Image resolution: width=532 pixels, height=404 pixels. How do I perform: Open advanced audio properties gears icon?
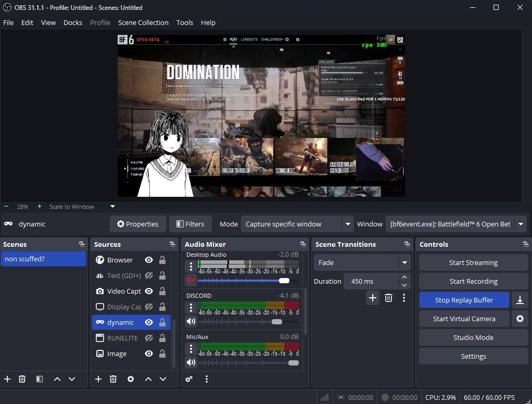[189, 379]
